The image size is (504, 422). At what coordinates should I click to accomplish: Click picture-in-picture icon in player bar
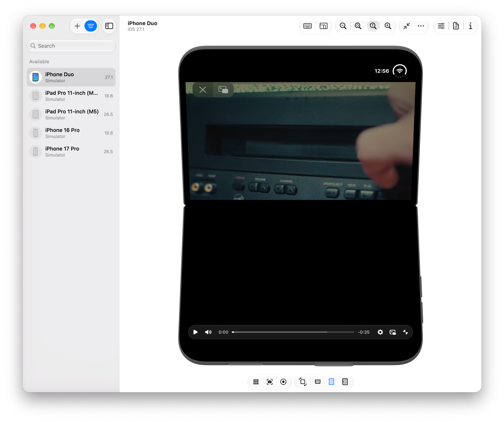(x=393, y=332)
